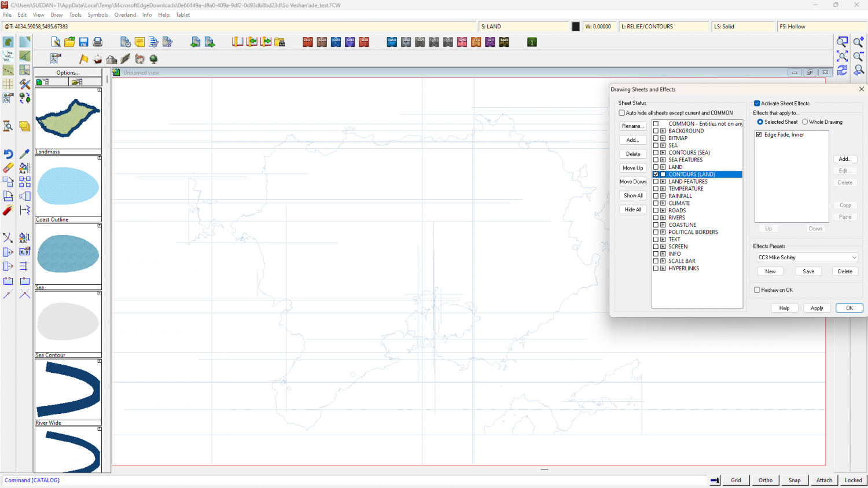
Task: Open the Tablet menu
Action: pos(183,15)
